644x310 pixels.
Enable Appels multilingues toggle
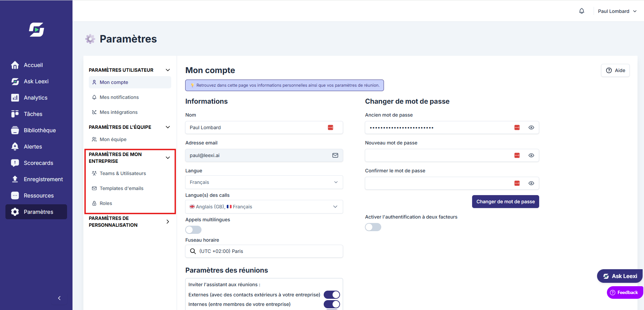click(x=193, y=230)
